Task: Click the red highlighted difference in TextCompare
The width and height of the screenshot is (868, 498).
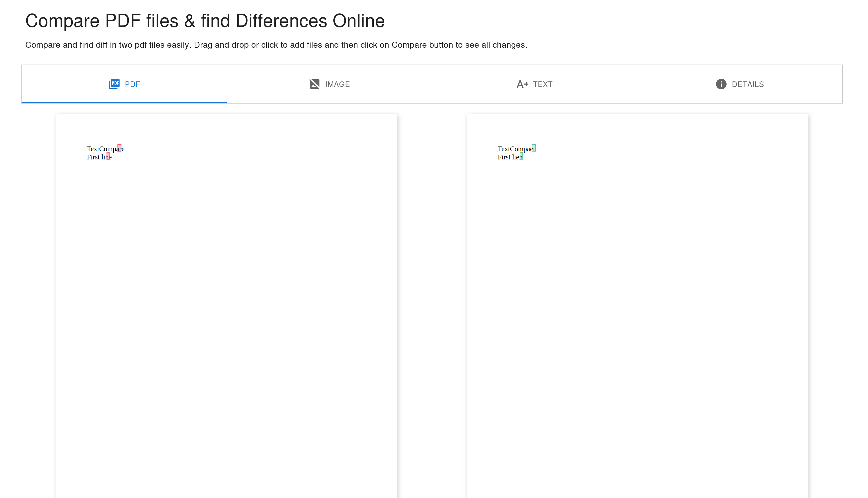Action: (119, 147)
